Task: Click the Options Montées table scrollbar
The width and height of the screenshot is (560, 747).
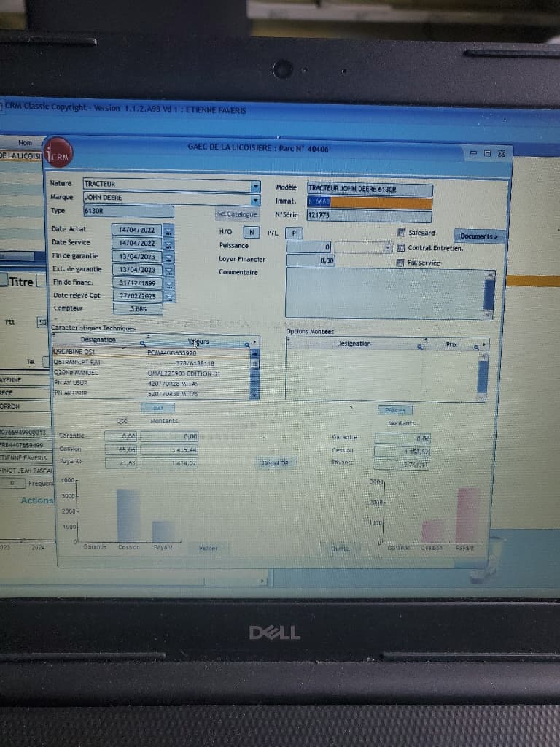Action: 482,377
